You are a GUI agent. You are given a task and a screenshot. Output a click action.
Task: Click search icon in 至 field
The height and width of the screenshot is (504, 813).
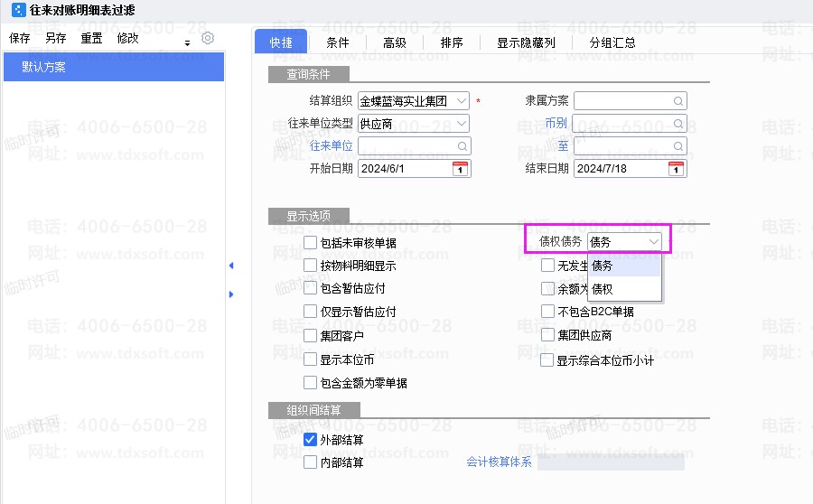coord(677,146)
